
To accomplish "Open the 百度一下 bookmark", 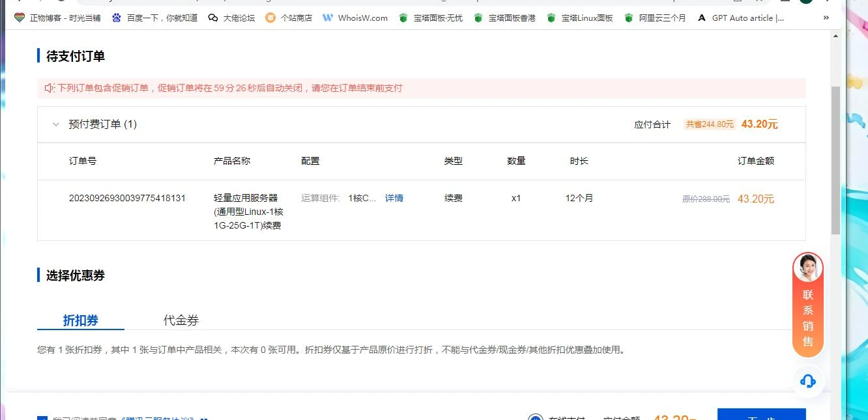I will pyautogui.click(x=155, y=18).
